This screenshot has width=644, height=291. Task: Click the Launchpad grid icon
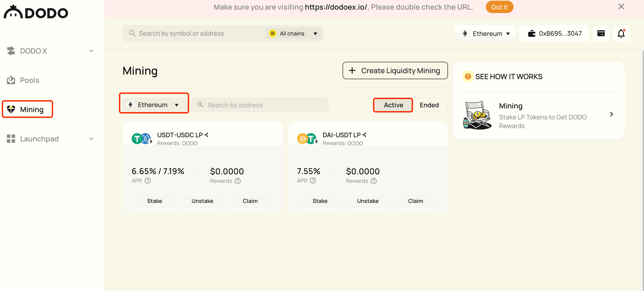click(11, 139)
